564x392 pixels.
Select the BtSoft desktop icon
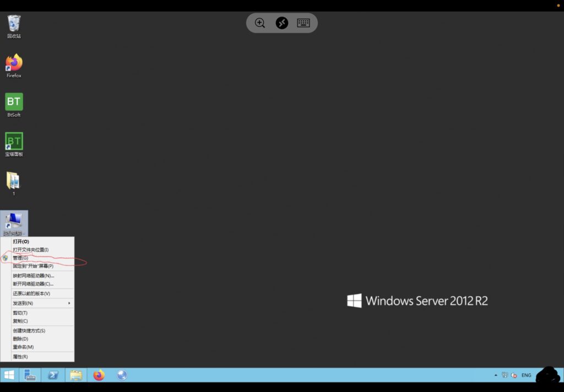(14, 102)
